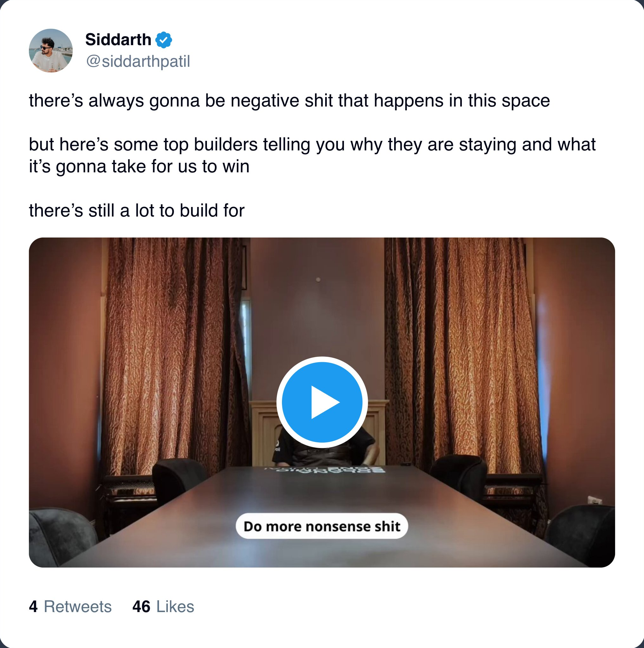Screen dimensions: 644x648
Task: Open the Siddarth display name
Action: coord(118,39)
